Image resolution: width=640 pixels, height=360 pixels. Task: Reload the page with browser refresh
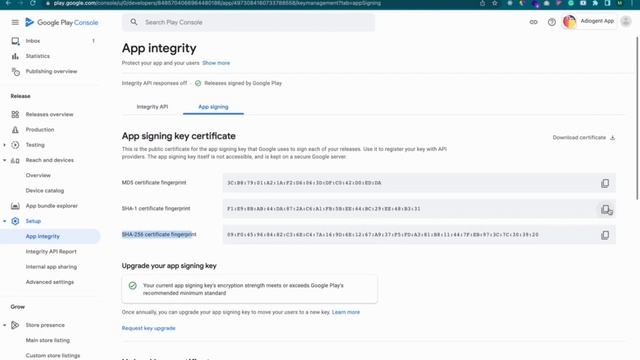[33, 3]
